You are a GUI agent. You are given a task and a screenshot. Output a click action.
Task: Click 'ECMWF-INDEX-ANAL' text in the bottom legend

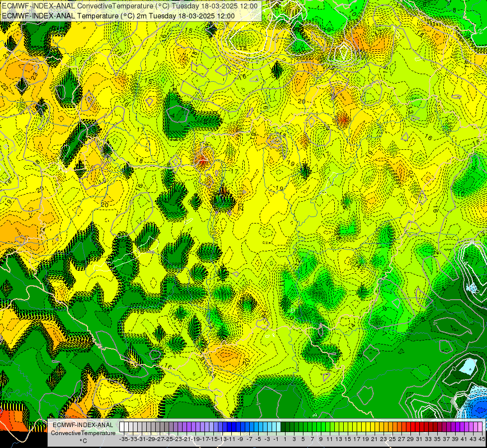[83, 425]
